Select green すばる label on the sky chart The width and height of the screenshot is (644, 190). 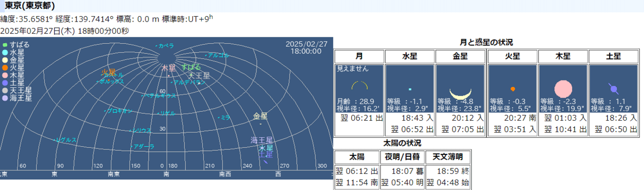191,67
